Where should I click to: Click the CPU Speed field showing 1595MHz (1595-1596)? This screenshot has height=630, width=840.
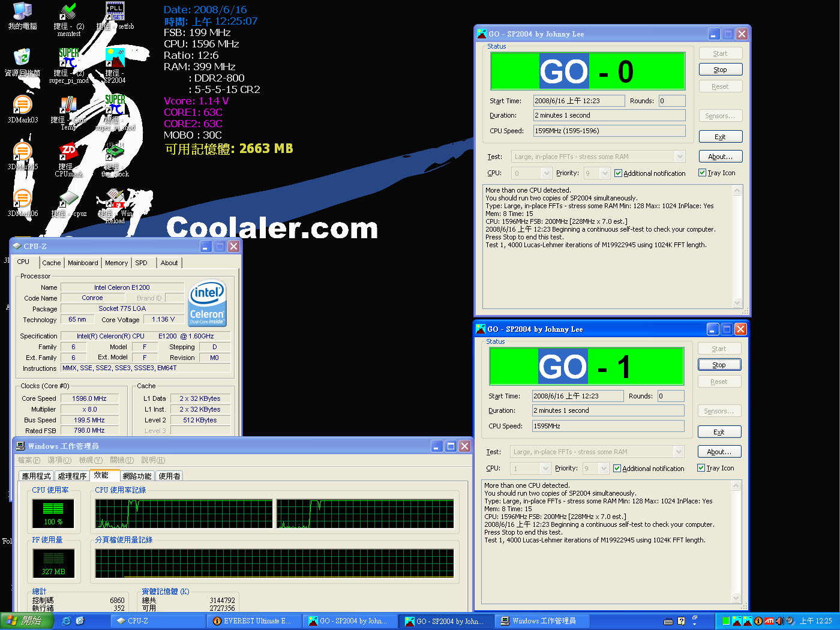pyautogui.click(x=610, y=131)
